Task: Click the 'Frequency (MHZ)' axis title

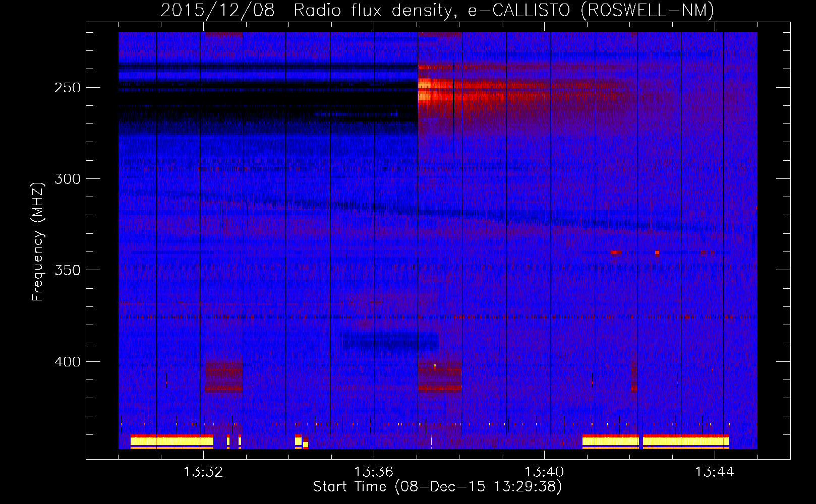Action: click(x=38, y=242)
